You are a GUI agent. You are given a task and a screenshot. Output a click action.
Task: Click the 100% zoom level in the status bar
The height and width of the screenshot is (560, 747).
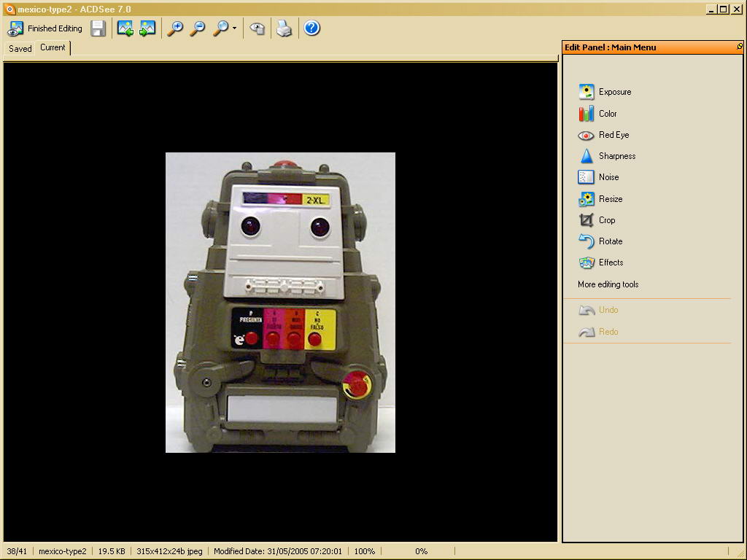pos(365,551)
